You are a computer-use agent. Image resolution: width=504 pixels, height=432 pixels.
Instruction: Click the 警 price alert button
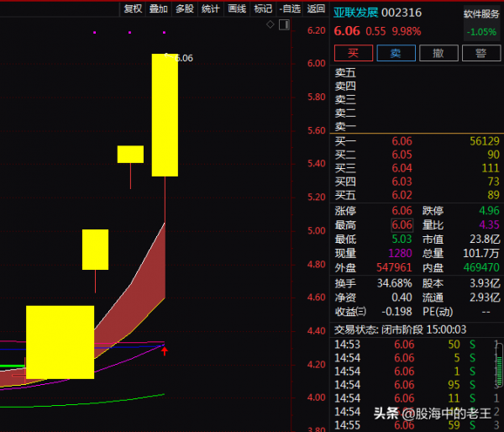(480, 53)
